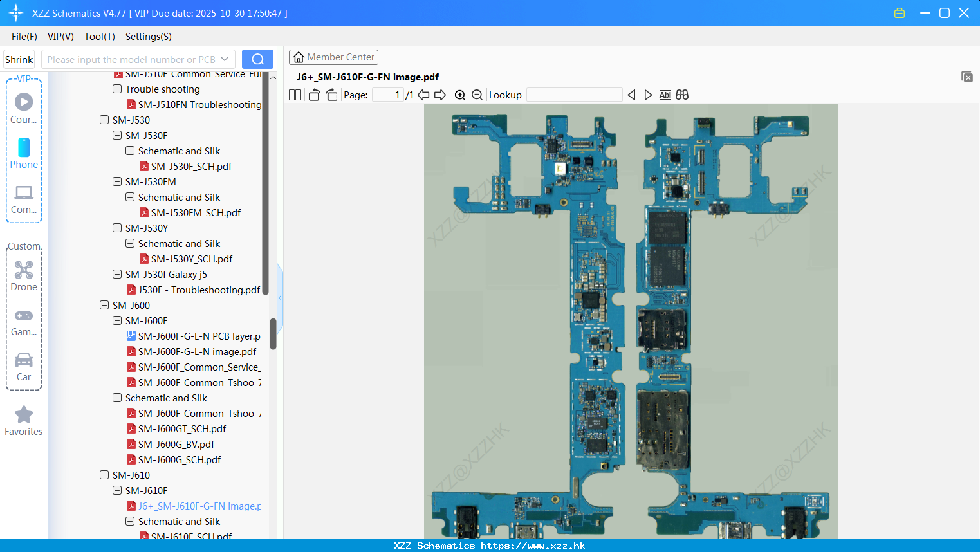Collapse Schematic and Silk under SM-J610F

click(130, 521)
